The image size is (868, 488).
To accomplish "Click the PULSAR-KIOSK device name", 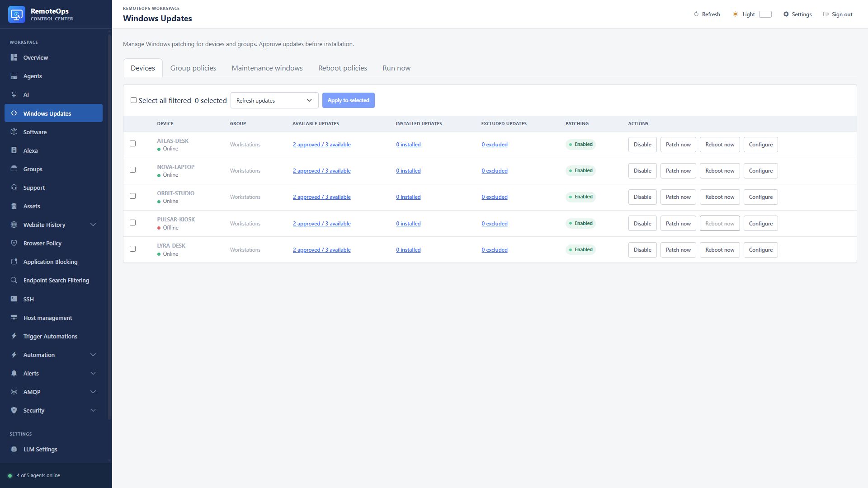I will [x=176, y=220].
